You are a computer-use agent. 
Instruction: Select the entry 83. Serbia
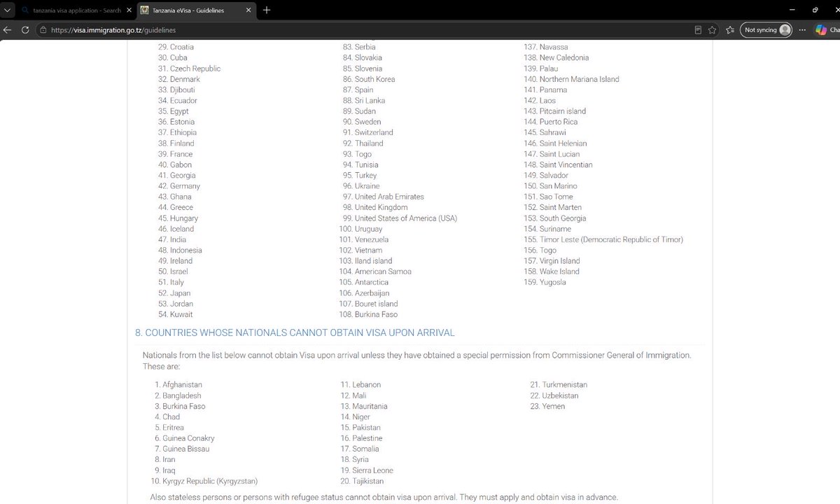[359, 47]
